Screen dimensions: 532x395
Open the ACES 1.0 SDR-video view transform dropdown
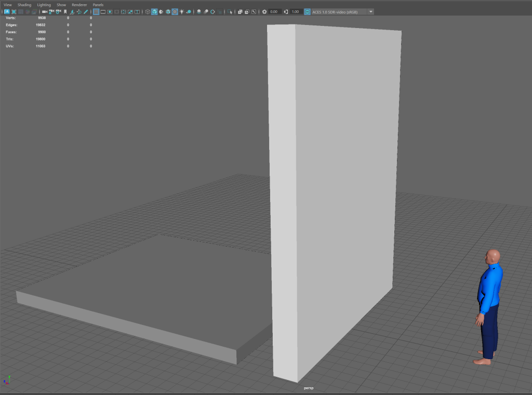371,11
